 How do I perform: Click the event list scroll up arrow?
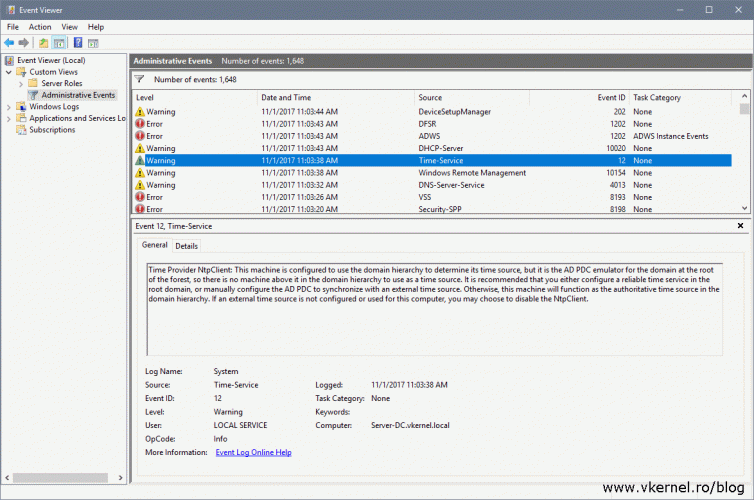pos(744,96)
